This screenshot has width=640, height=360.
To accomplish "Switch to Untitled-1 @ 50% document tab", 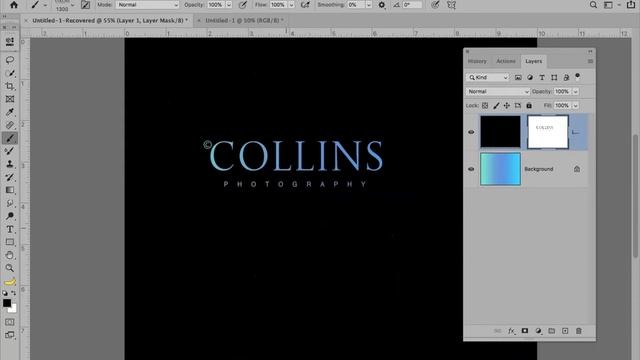I will (x=244, y=20).
